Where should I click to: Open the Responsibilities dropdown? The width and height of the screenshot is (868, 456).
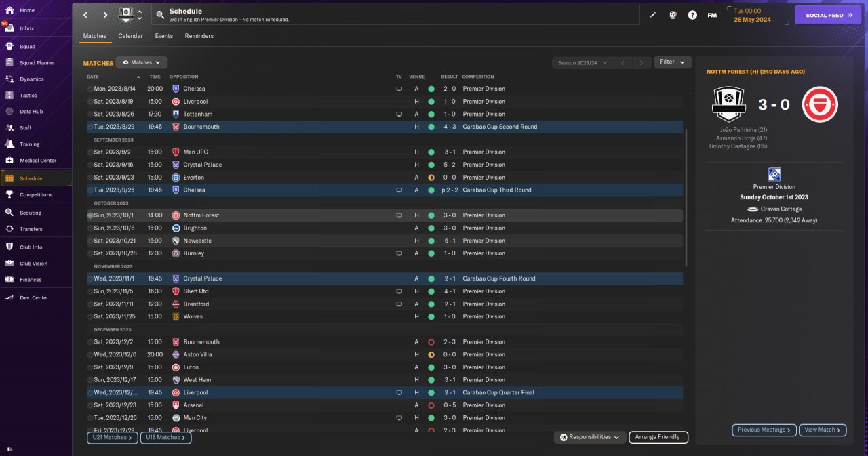click(589, 438)
